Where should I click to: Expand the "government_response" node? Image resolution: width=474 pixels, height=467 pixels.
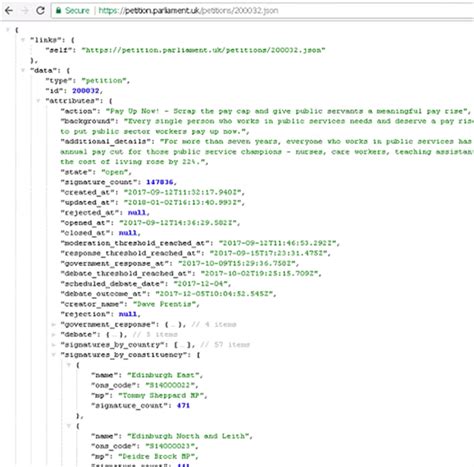(x=54, y=324)
